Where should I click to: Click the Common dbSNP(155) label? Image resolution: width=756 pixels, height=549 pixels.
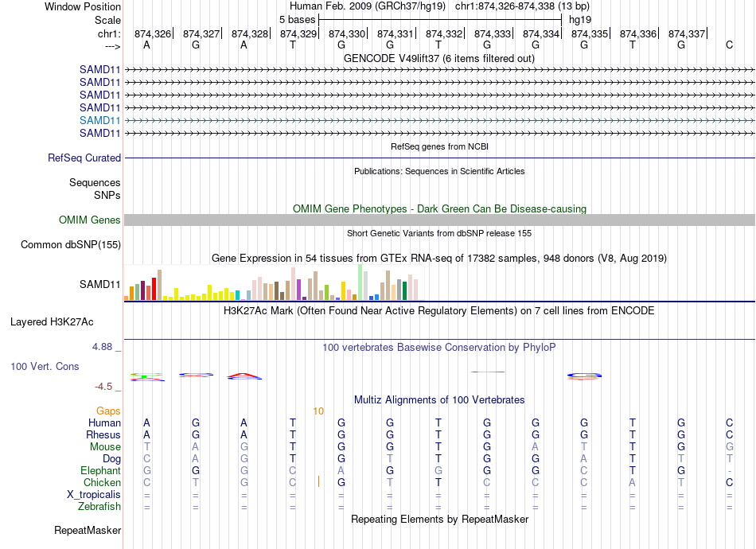tap(70, 245)
